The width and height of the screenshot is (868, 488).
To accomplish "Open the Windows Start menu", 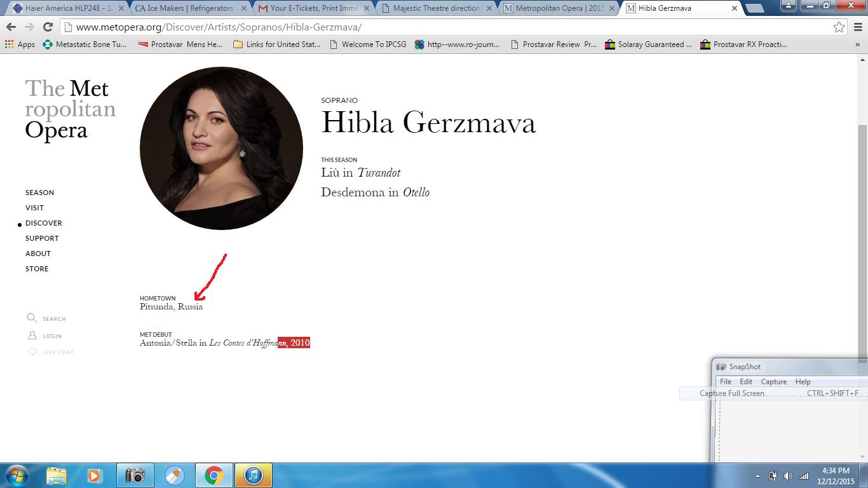I will [x=17, y=475].
